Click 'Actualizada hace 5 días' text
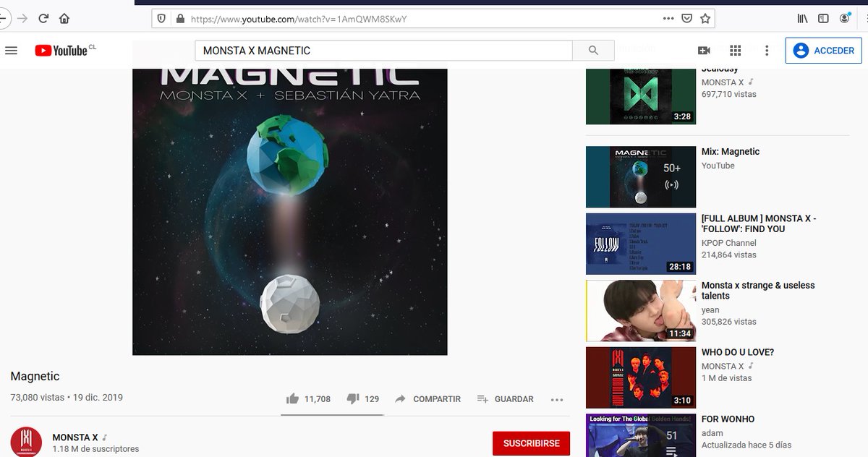 click(x=746, y=445)
